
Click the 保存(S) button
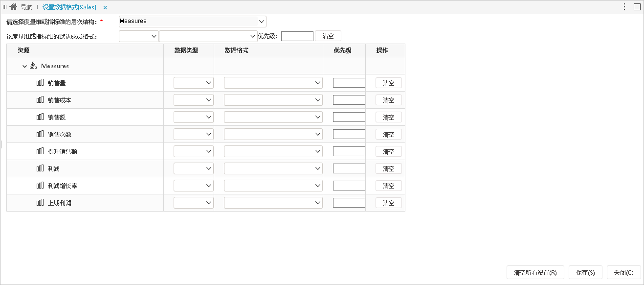pyautogui.click(x=585, y=272)
